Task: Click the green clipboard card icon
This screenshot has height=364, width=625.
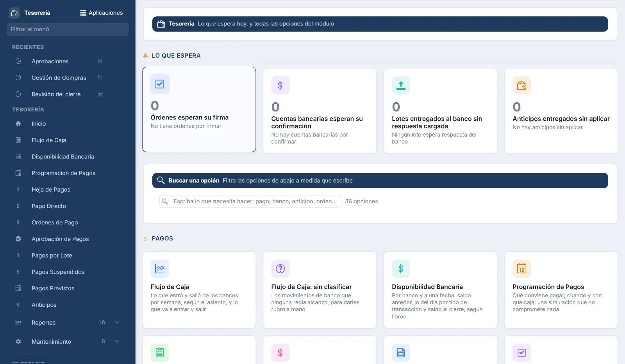Action: click(160, 353)
